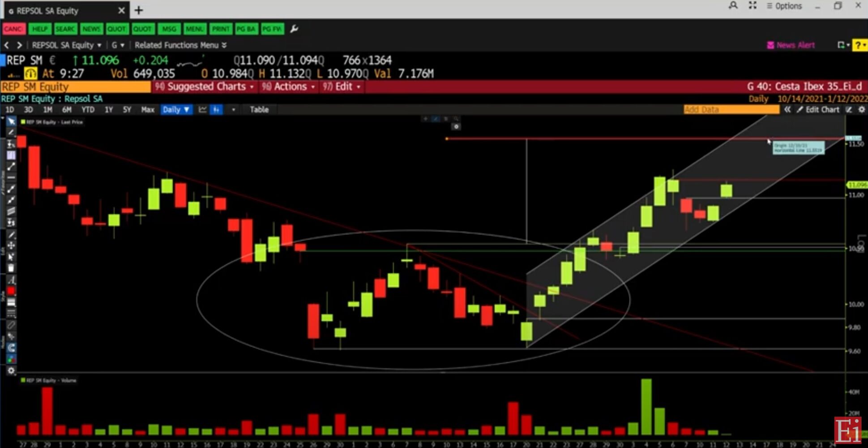Click the green NEWS key
Image resolution: width=868 pixels, height=448 pixels.
(91, 29)
